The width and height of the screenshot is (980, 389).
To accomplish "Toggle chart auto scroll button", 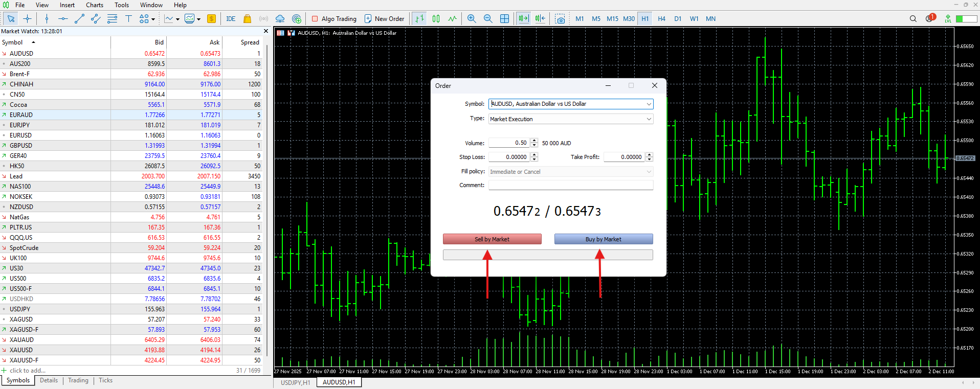I will click(523, 19).
